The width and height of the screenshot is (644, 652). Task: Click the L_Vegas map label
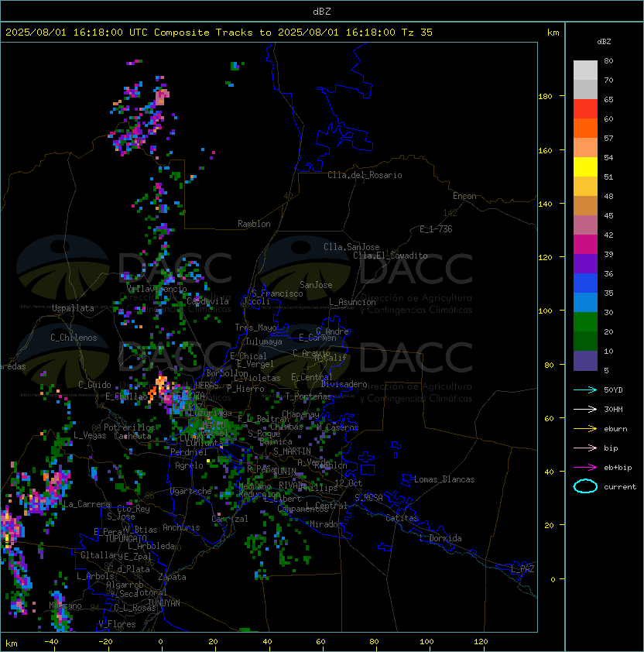click(x=90, y=435)
